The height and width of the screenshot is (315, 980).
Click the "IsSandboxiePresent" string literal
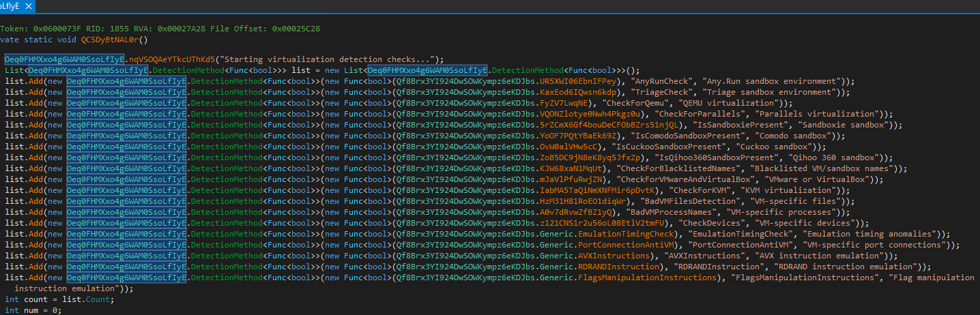tap(741, 125)
